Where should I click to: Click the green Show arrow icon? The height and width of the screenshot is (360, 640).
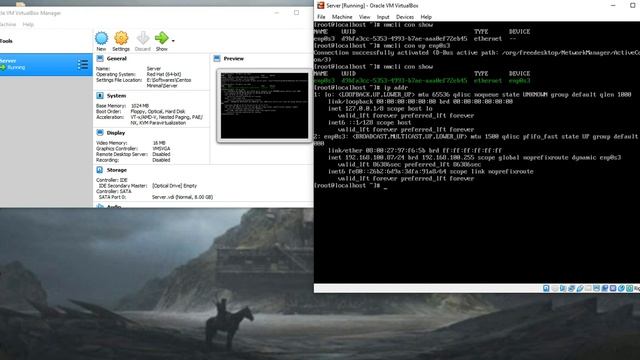click(x=162, y=38)
